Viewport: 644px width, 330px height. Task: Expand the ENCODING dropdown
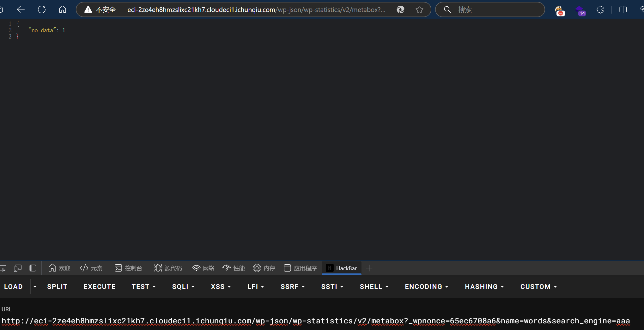point(427,287)
